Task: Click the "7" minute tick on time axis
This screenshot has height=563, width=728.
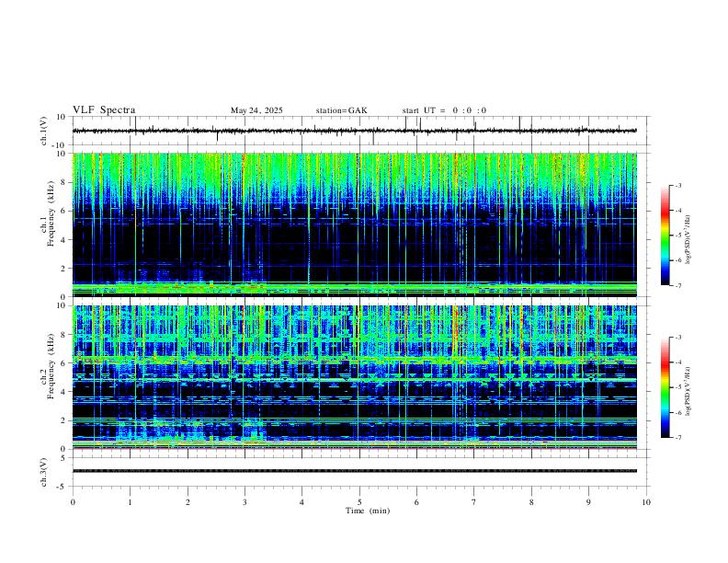Action: [x=474, y=502]
